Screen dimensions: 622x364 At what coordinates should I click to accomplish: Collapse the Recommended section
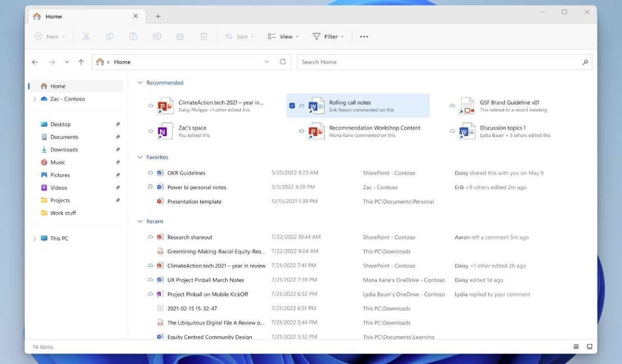pyautogui.click(x=139, y=83)
